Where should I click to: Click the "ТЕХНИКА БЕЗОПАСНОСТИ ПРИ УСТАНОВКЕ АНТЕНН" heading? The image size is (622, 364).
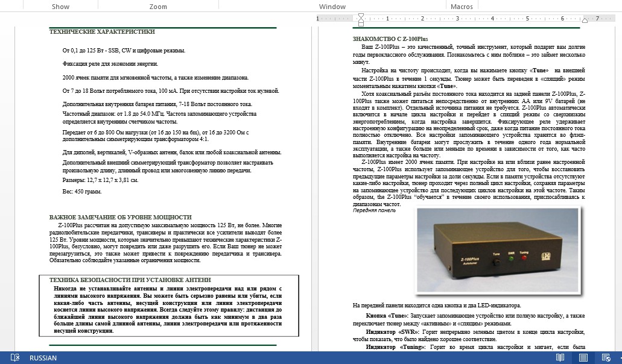(130, 280)
